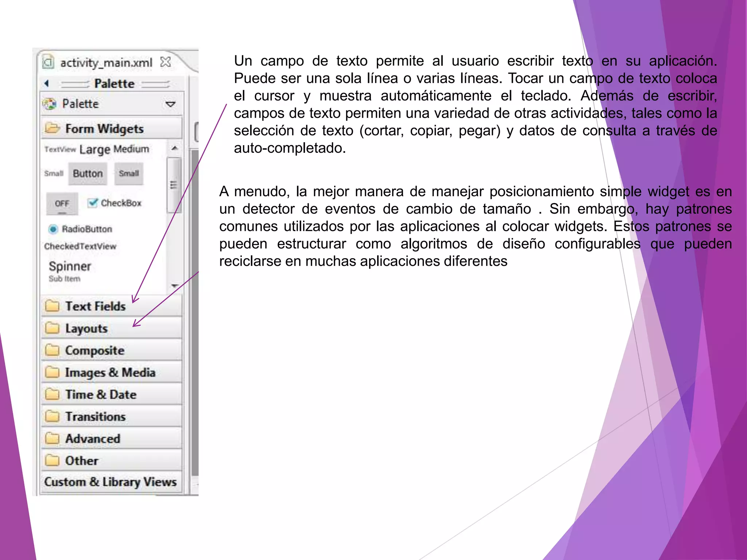
Task: Pick the CheckedTextView widget
Action: coord(80,246)
